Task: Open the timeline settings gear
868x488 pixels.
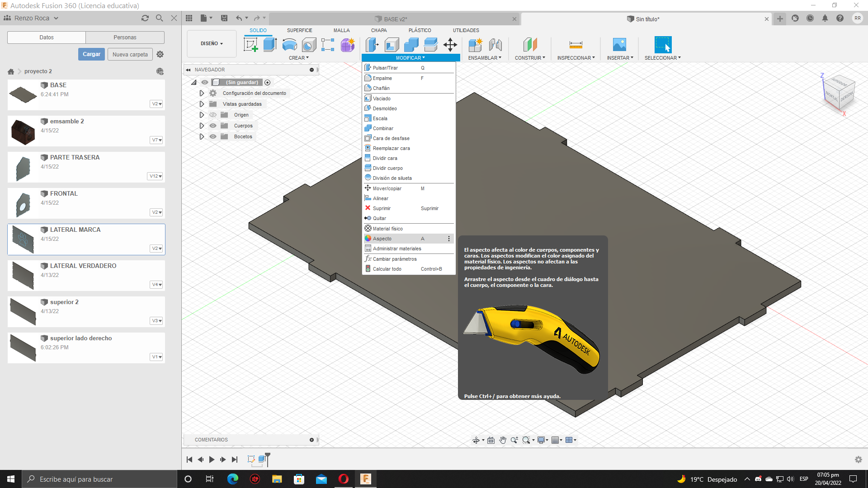Action: click(858, 460)
